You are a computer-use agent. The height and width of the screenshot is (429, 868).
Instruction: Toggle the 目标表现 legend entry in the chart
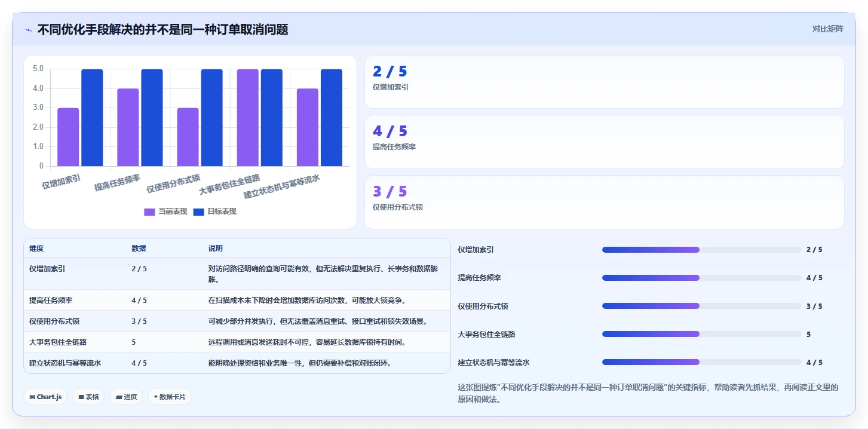[x=214, y=212]
